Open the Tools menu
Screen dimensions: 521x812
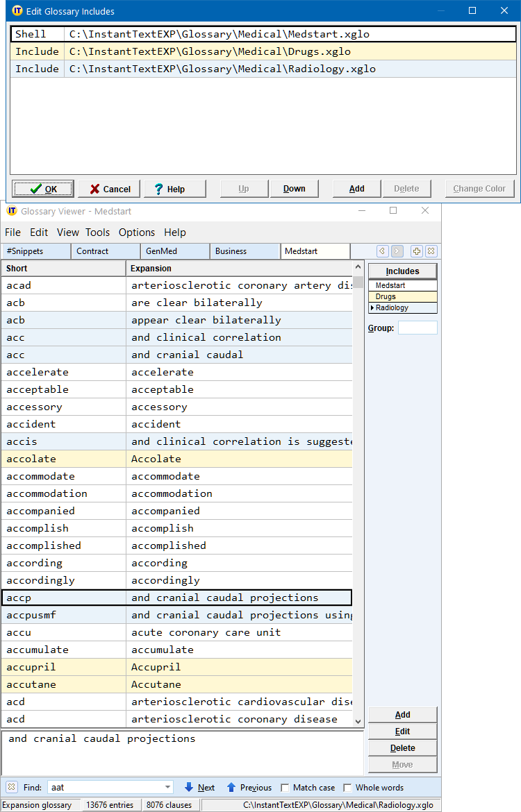pyautogui.click(x=97, y=232)
